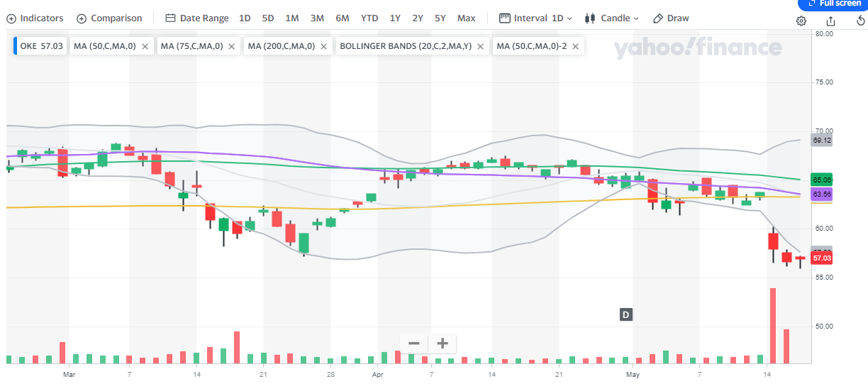868x384 pixels.
Task: Activate the Draw tool
Action: click(671, 18)
